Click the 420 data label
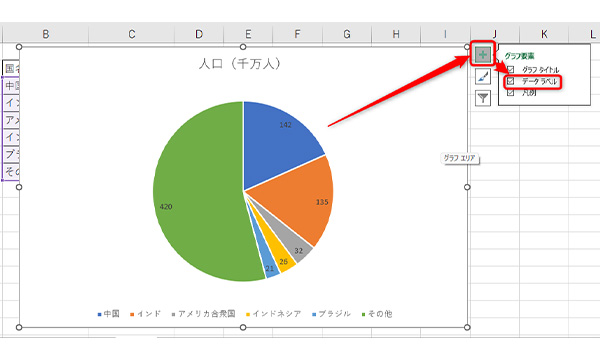Screen dimensions: 600x360 (166, 207)
